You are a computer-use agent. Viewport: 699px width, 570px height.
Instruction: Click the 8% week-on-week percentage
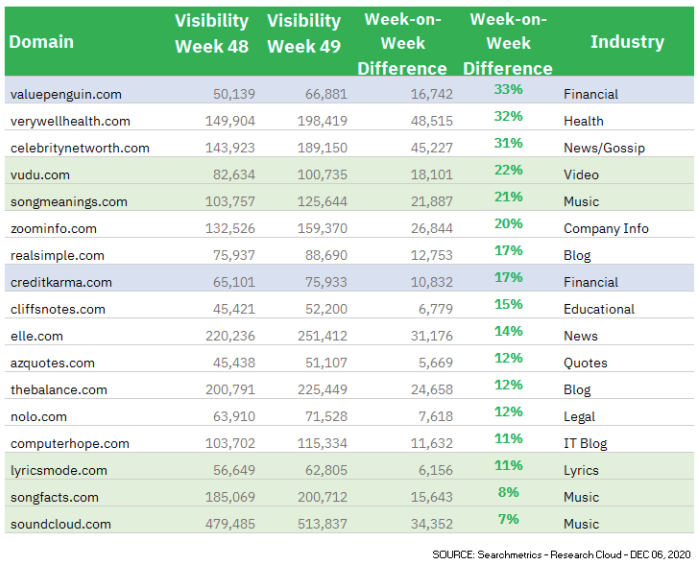coord(508,492)
